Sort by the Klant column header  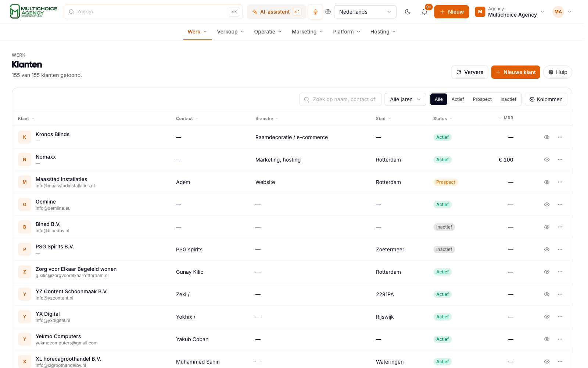pos(26,118)
